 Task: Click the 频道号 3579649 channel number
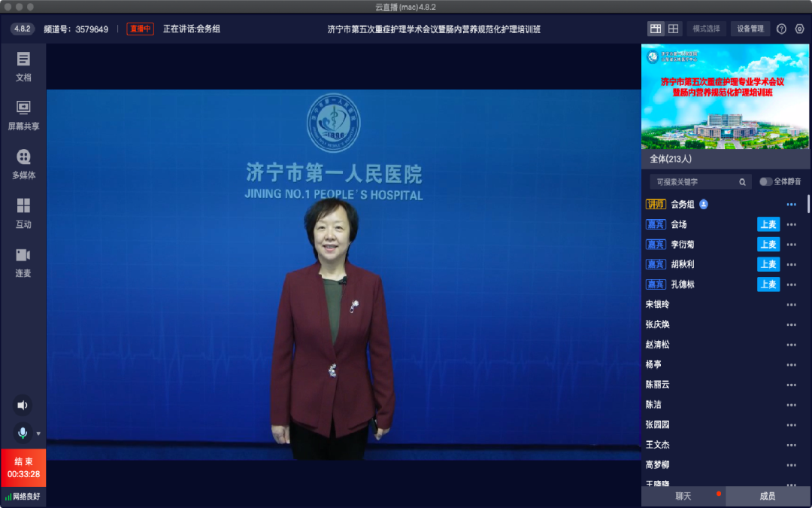pyautogui.click(x=76, y=29)
